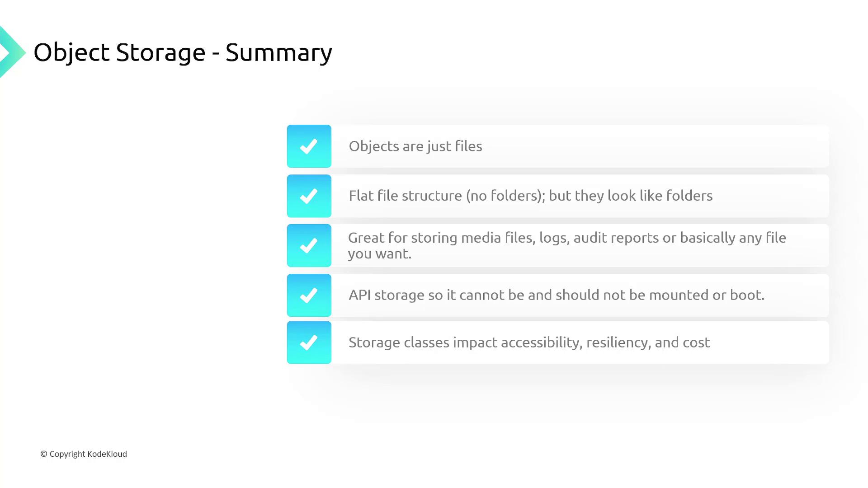Image resolution: width=868 pixels, height=488 pixels.
Task: Select the 'Objects are just files' text
Action: point(415,146)
